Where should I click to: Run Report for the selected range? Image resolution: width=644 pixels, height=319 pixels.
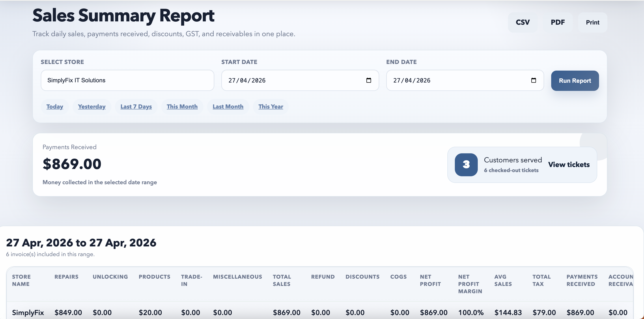coord(575,81)
